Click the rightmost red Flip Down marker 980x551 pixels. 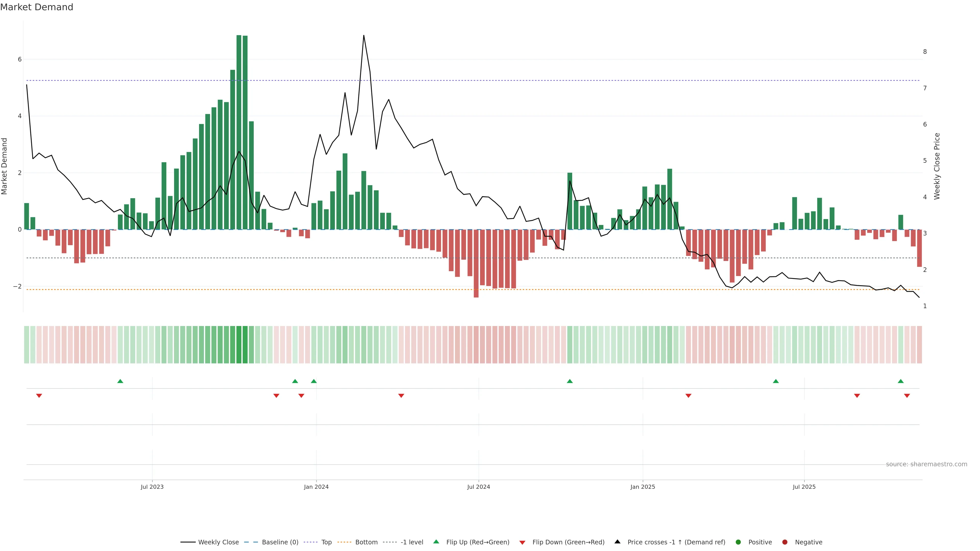click(x=907, y=396)
